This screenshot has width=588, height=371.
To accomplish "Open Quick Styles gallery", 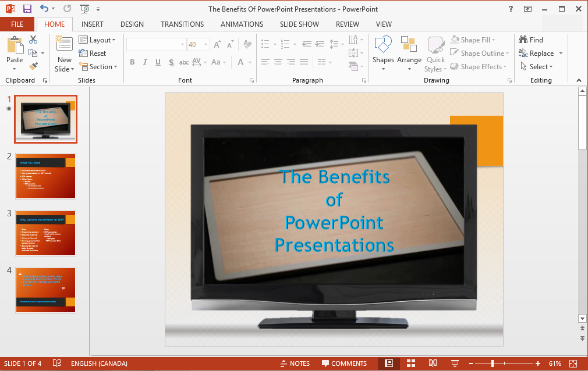I will (435, 45).
